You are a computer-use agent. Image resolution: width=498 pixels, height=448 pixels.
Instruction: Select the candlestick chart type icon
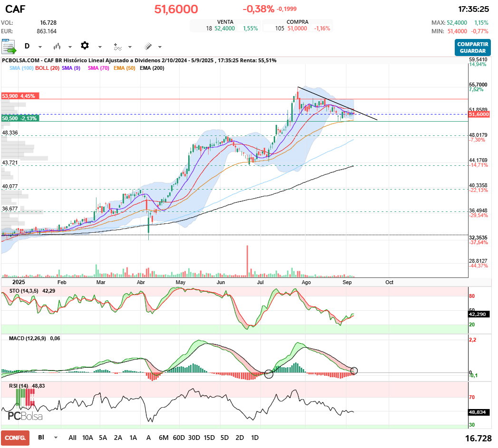(x=57, y=47)
